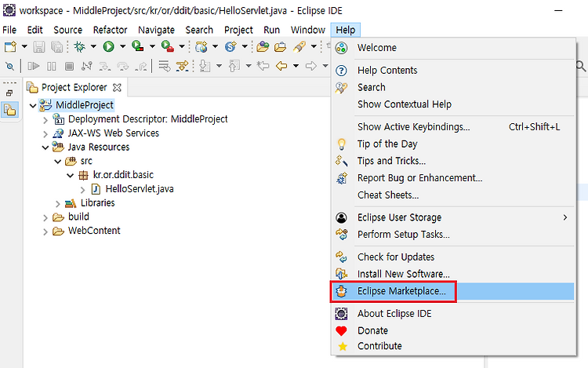
Task: Click the Save All toolbar icon
Action: (57, 46)
